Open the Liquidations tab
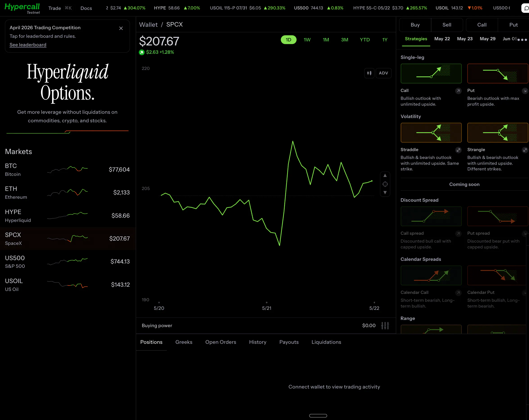Screen dimensions: 529x420 (x=326, y=342)
